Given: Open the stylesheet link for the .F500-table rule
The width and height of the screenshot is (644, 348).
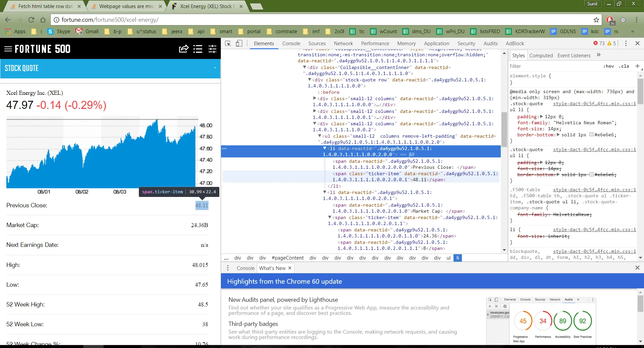Looking at the screenshot, I should point(594,190).
